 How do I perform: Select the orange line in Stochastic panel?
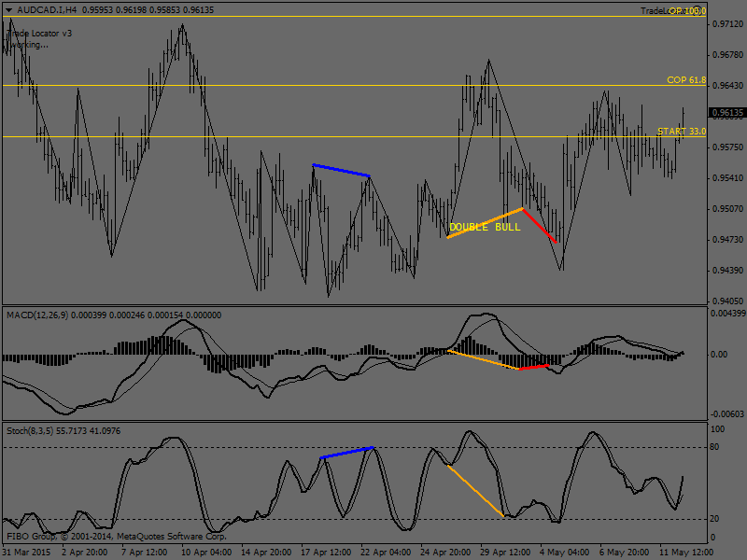click(476, 490)
